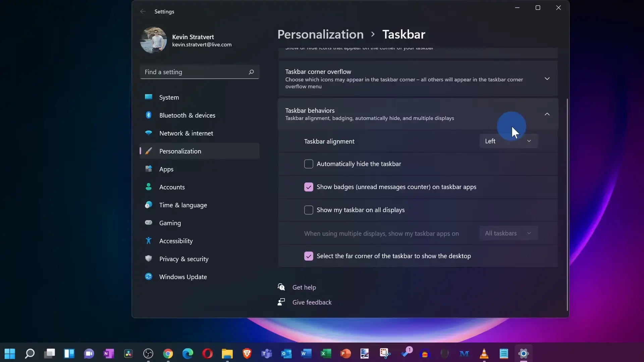This screenshot has width=644, height=362.
Task: Open File Explorer from the taskbar
Action: coord(227,353)
